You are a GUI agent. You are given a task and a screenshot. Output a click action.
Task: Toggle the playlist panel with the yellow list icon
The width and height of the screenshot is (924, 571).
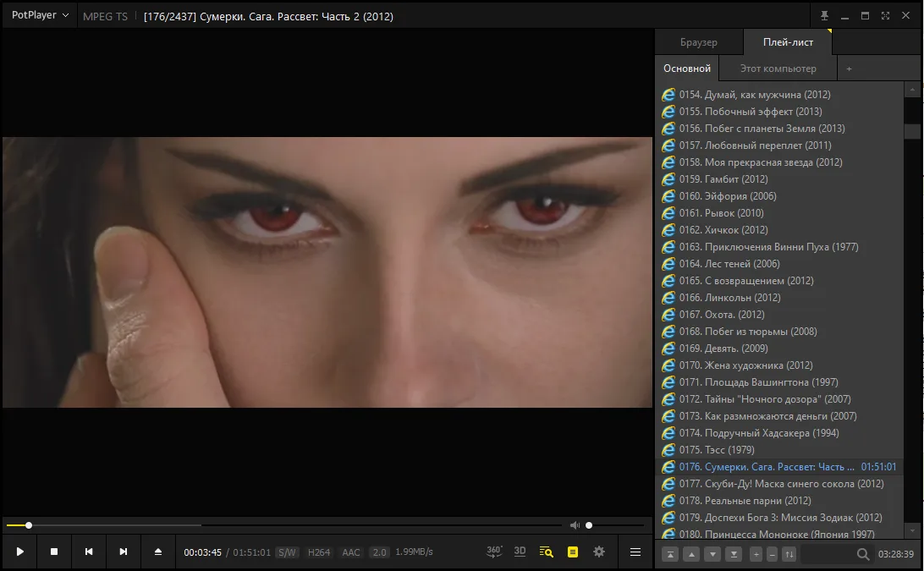[573, 552]
